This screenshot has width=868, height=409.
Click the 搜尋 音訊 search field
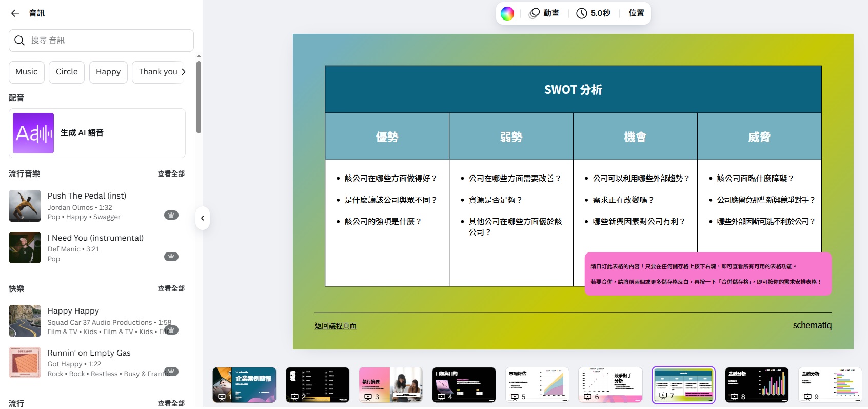pyautogui.click(x=101, y=41)
